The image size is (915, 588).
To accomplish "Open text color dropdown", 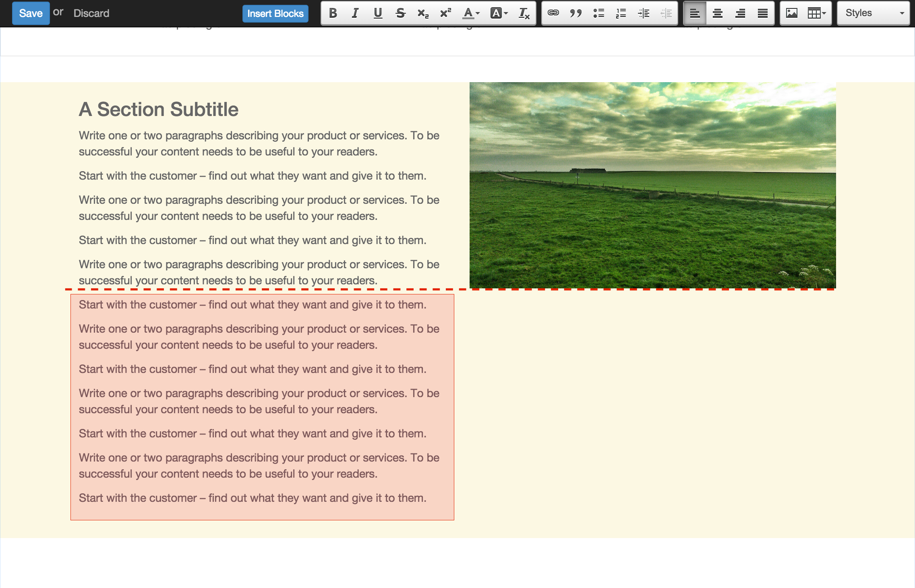I will click(x=471, y=13).
